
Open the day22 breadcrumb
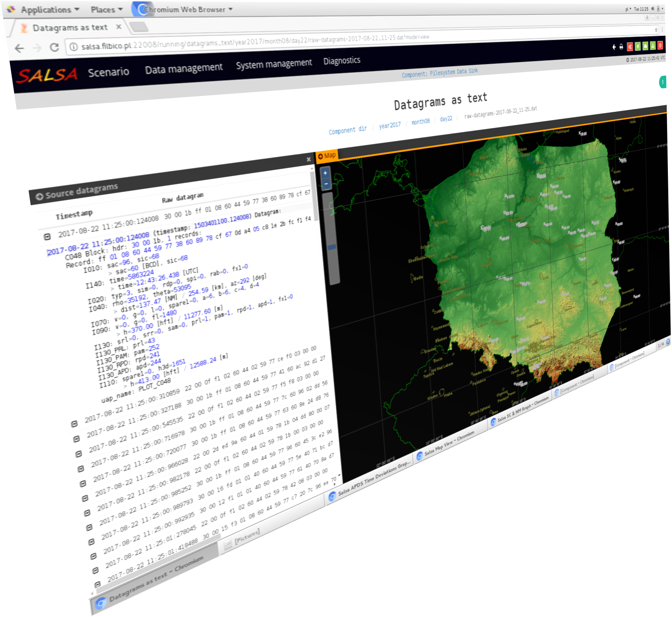(x=446, y=119)
